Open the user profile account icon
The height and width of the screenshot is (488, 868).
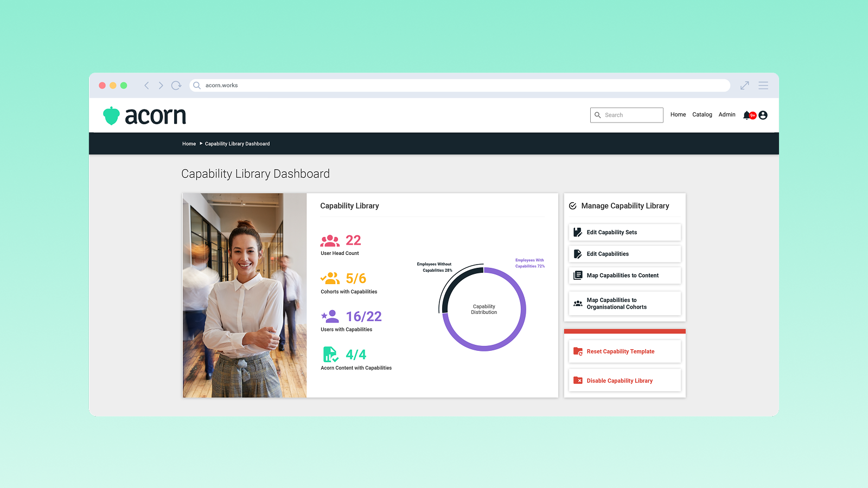click(x=763, y=115)
